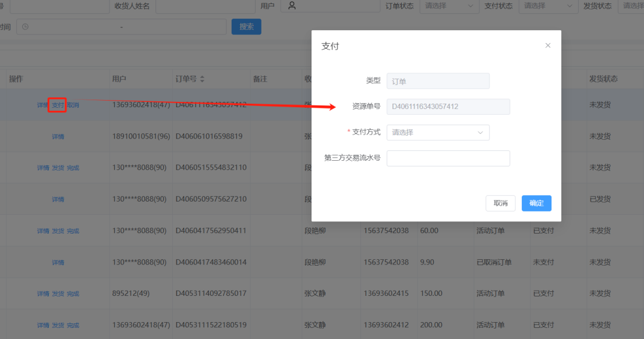
Task: Click 详情 for order D4053111522180519
Action: coord(43,325)
